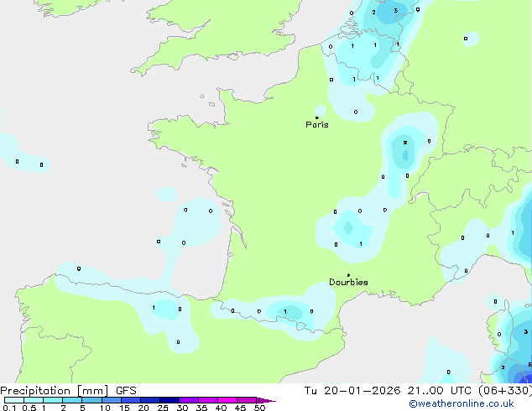Screen dimensions: 532x411
Task: Select the 15–20 mm legend color swatch
Action: coord(131,400)
